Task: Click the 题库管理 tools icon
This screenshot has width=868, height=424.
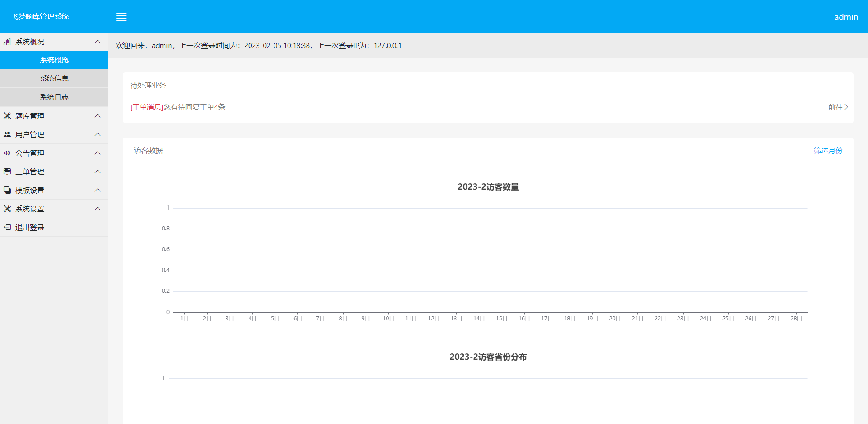Action: (x=7, y=116)
